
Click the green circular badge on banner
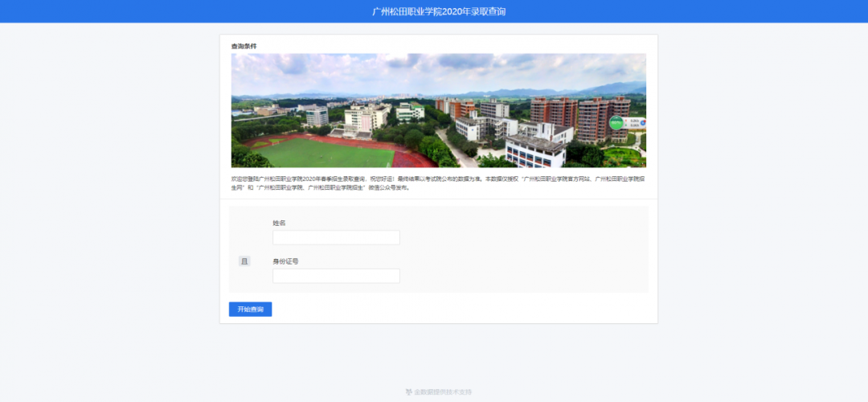(616, 123)
